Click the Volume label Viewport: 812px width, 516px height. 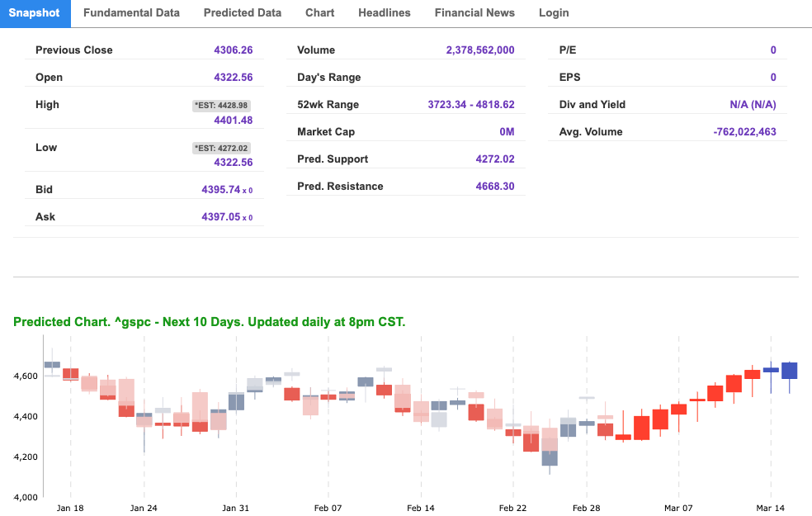pos(316,50)
